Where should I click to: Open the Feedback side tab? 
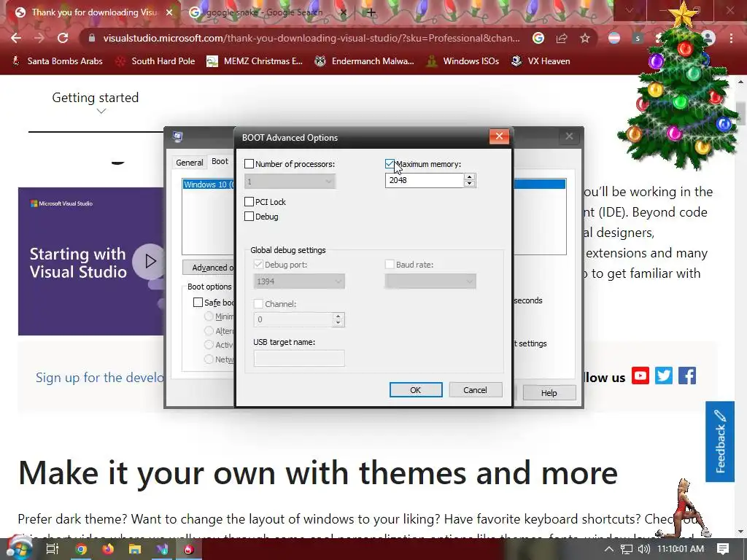tap(720, 441)
